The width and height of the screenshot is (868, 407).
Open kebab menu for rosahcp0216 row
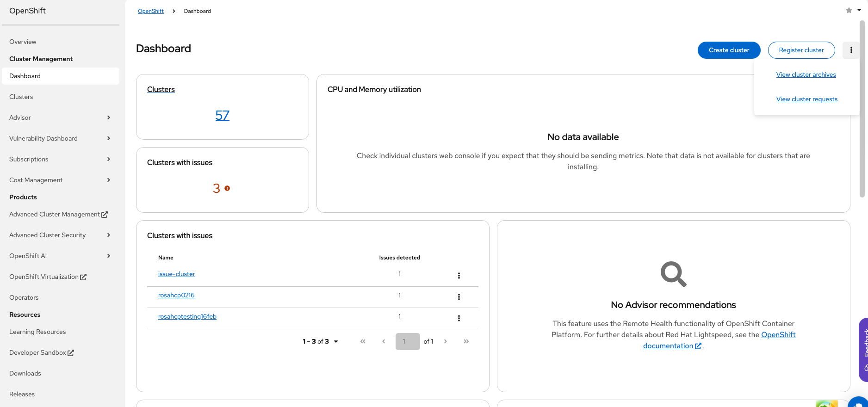click(x=459, y=297)
